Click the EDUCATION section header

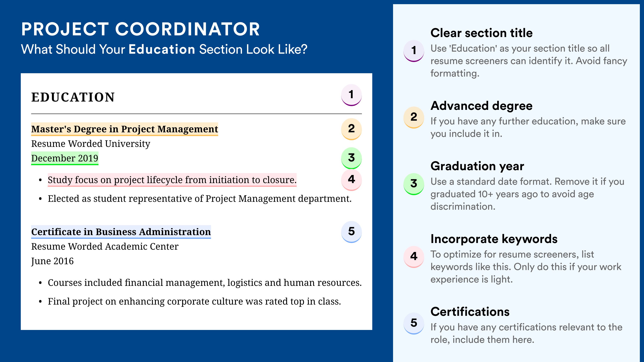tap(73, 97)
